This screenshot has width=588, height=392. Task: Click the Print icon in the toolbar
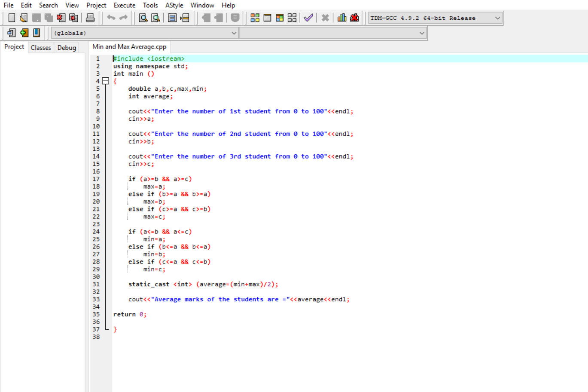pos(90,18)
